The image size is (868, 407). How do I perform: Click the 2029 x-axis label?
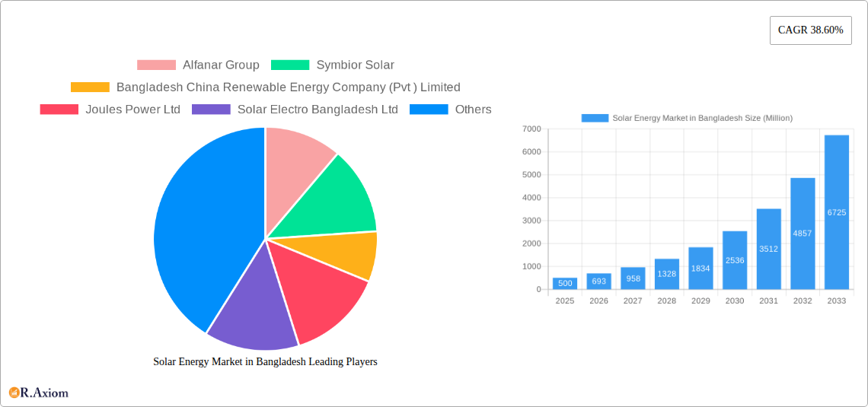point(700,301)
